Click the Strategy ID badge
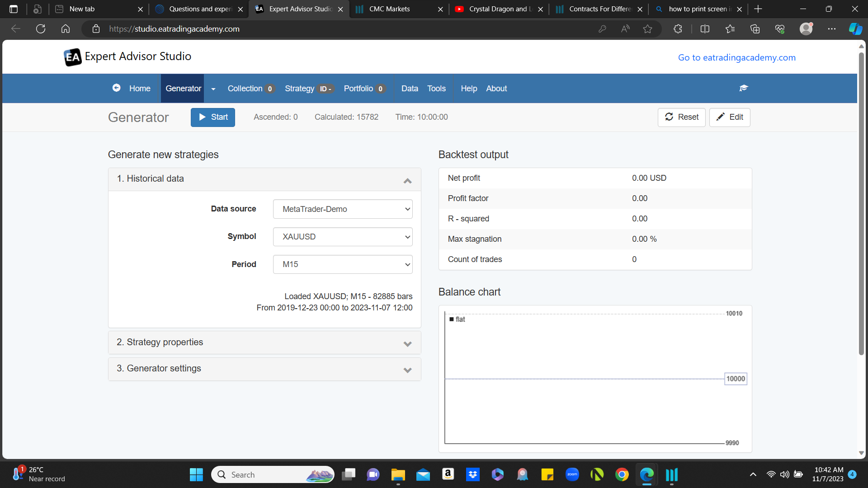Viewport: 868px width, 488px height. [x=325, y=89]
